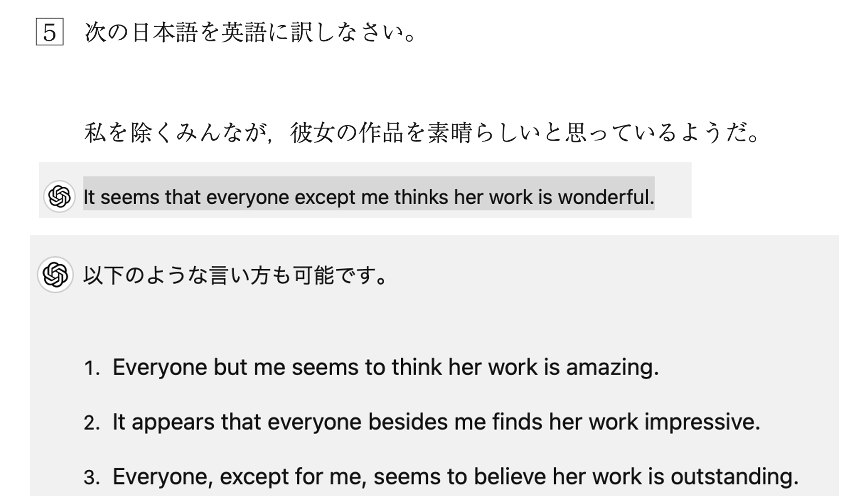
Task: Click the list number '1.' marker
Action: (92, 368)
